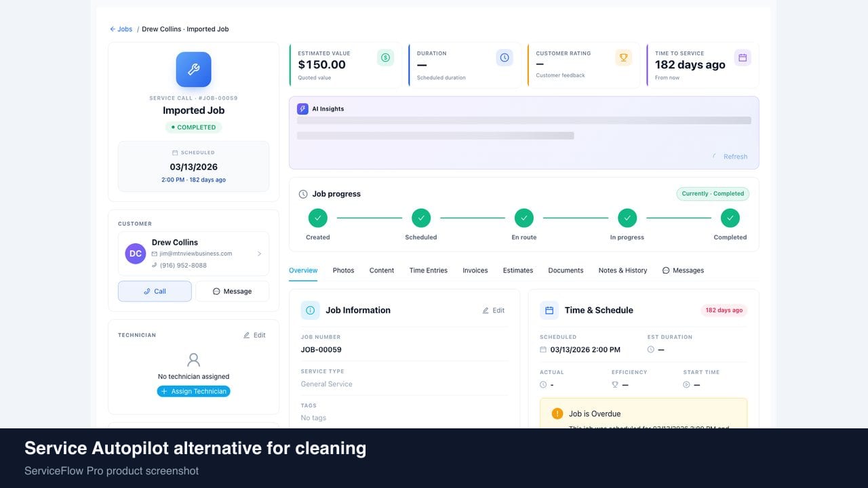Open the Messages tab
This screenshot has width=868, height=488.
[x=683, y=270]
